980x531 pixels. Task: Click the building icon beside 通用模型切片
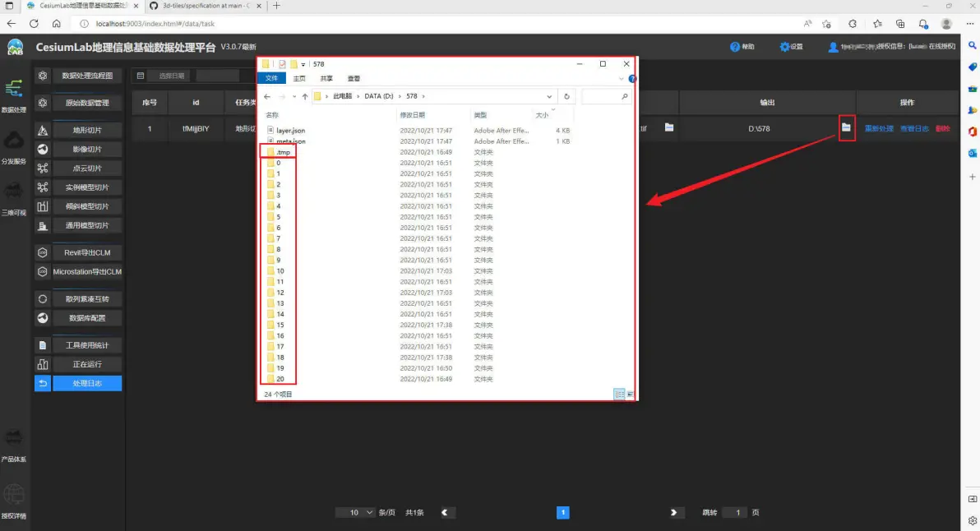(x=43, y=225)
